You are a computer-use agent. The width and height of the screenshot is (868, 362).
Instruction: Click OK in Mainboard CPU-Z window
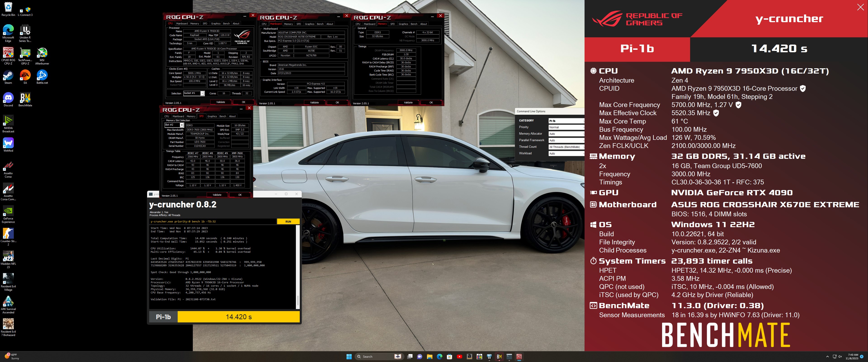click(x=337, y=102)
